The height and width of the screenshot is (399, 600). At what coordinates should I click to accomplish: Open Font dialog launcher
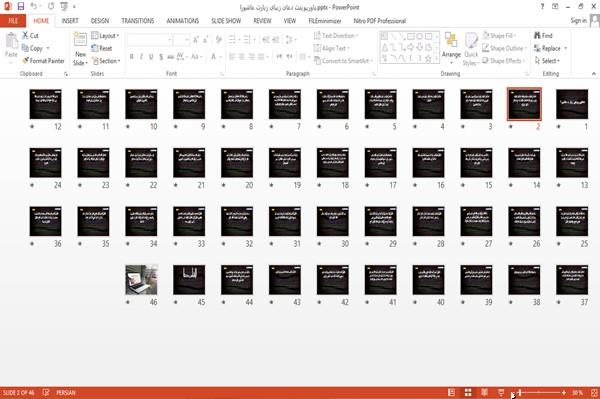(x=222, y=74)
